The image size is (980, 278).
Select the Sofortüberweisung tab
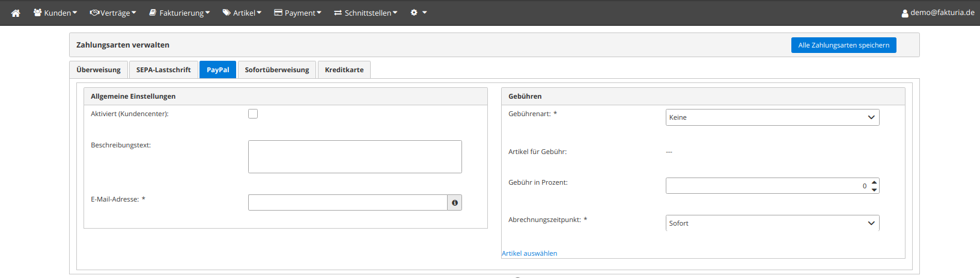(277, 70)
